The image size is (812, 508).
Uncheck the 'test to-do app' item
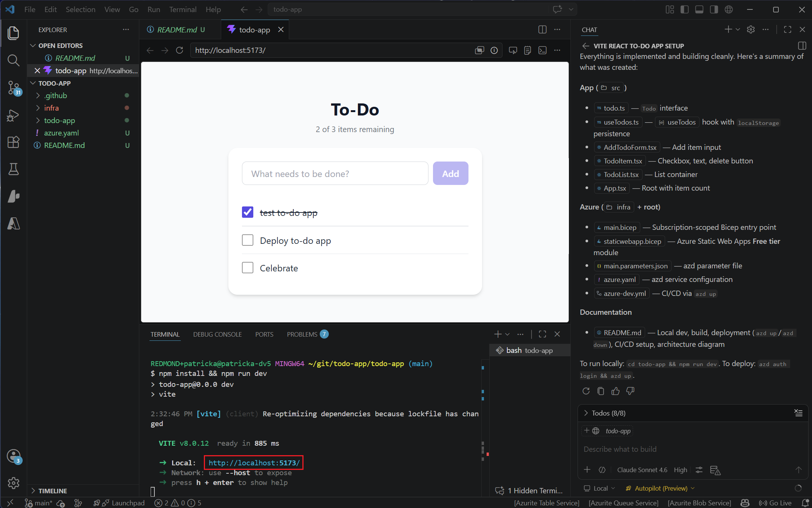248,212
